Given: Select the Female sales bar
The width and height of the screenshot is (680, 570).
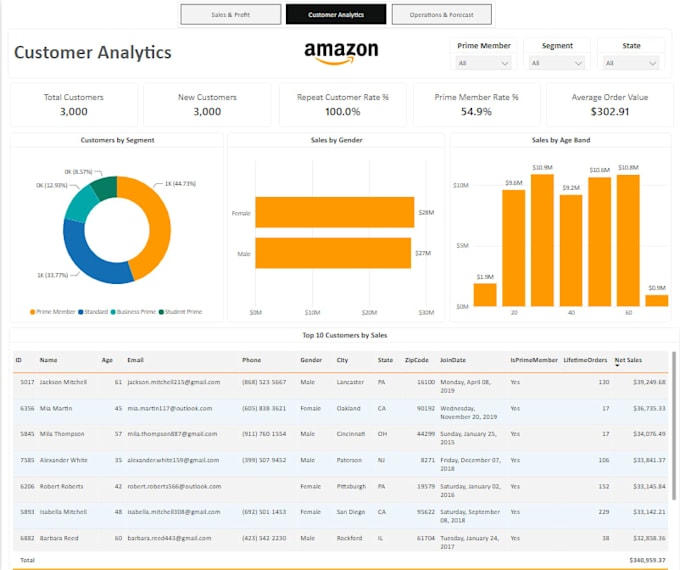Looking at the screenshot, I should [x=335, y=212].
